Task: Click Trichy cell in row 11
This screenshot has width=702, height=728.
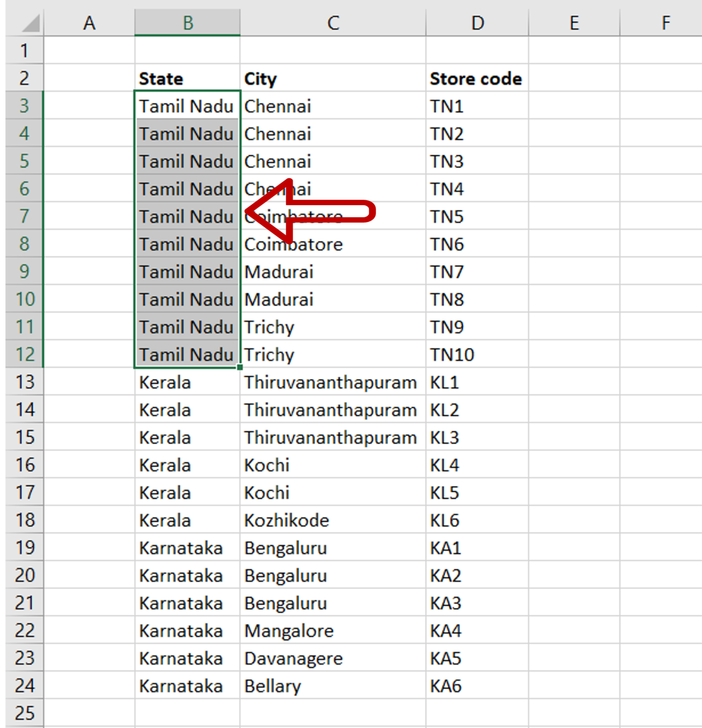Action: (x=333, y=327)
